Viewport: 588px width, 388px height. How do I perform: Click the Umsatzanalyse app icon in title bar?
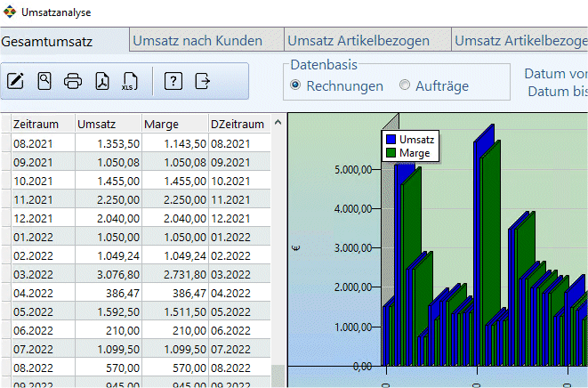click(x=10, y=12)
